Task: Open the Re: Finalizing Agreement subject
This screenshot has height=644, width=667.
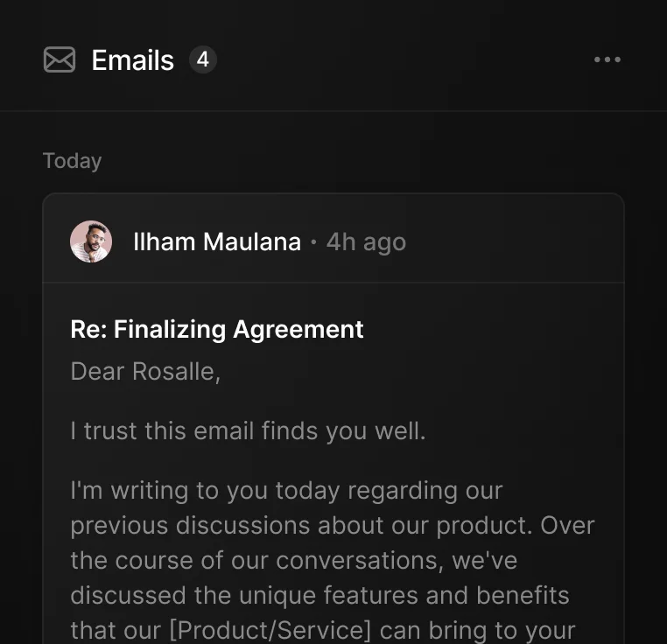Action: pyautogui.click(x=216, y=329)
